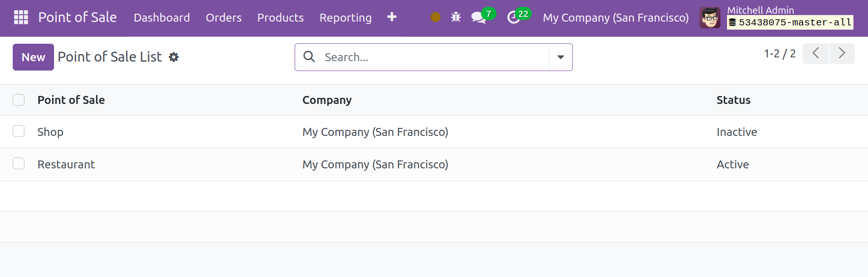
Task: Open the debug bug icon menu
Action: (x=456, y=17)
